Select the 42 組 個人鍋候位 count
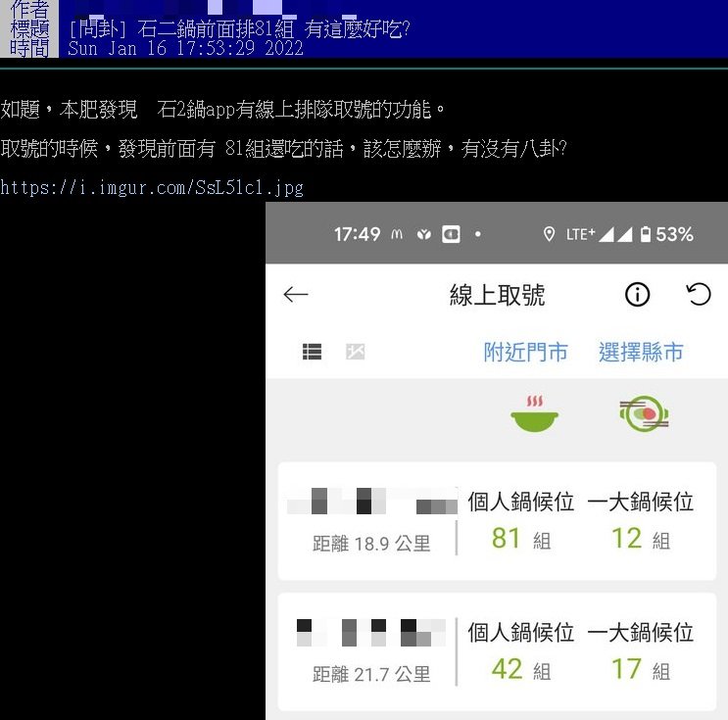Viewport: 728px width, 720px height. pyautogui.click(x=521, y=669)
